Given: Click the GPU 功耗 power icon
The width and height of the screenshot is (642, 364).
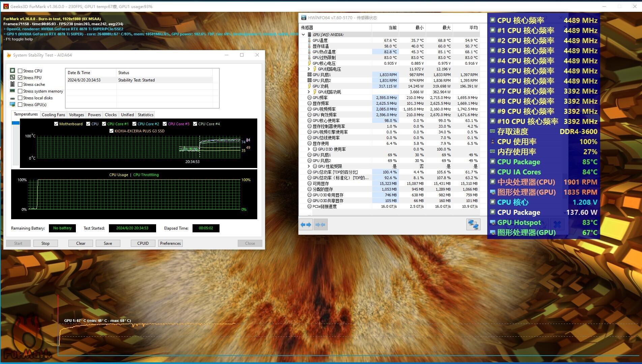Looking at the screenshot, I should (x=309, y=86).
